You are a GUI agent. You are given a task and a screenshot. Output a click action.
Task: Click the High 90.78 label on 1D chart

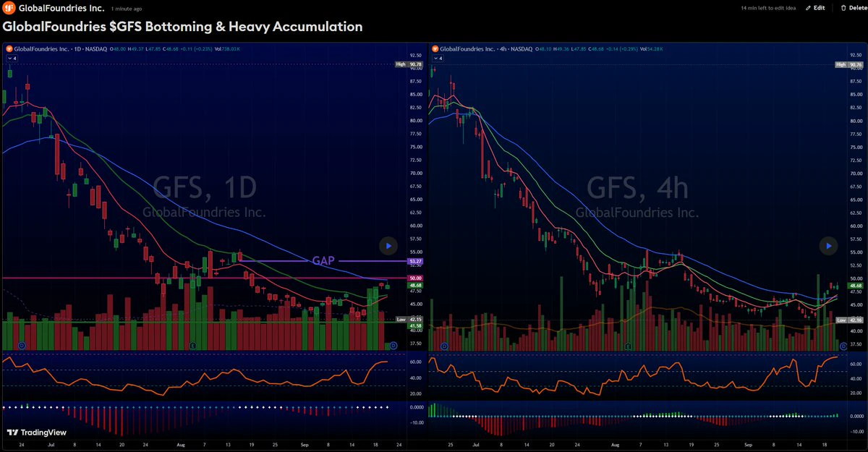pos(409,64)
